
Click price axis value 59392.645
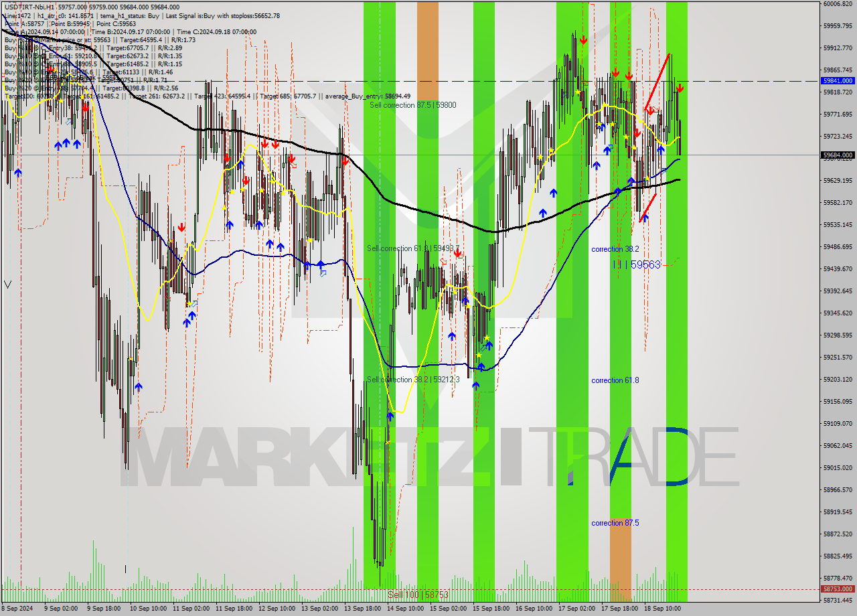838,291
